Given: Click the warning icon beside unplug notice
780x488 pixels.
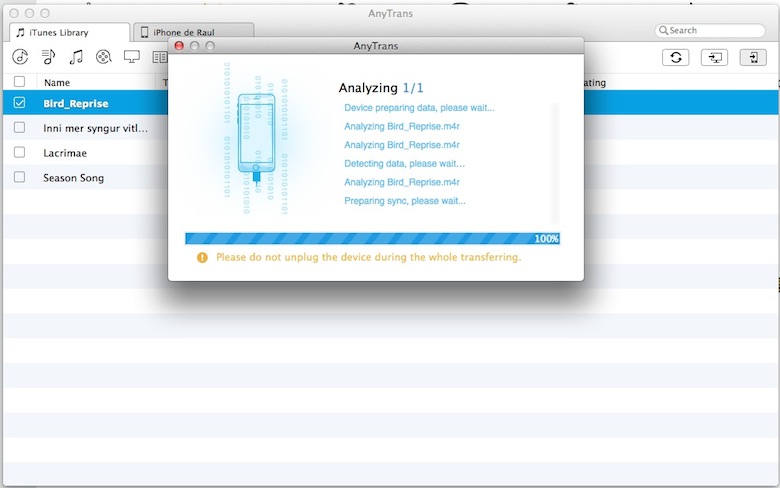Looking at the screenshot, I should click(x=202, y=258).
